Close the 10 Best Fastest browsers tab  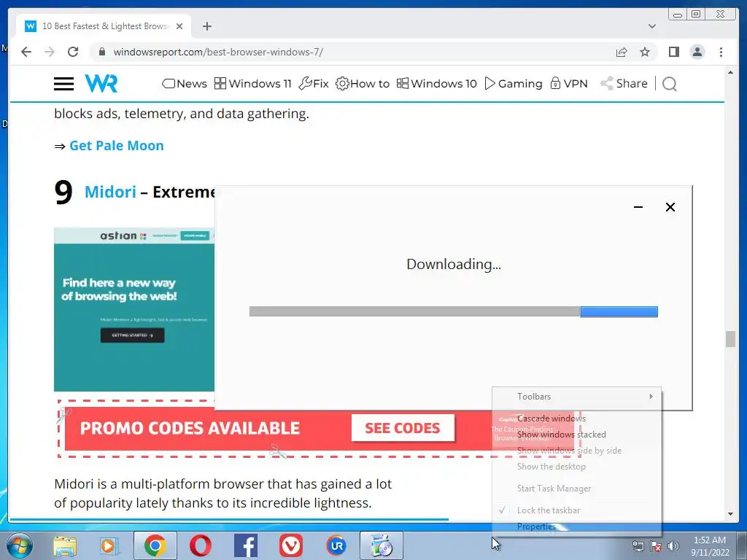pos(179,26)
